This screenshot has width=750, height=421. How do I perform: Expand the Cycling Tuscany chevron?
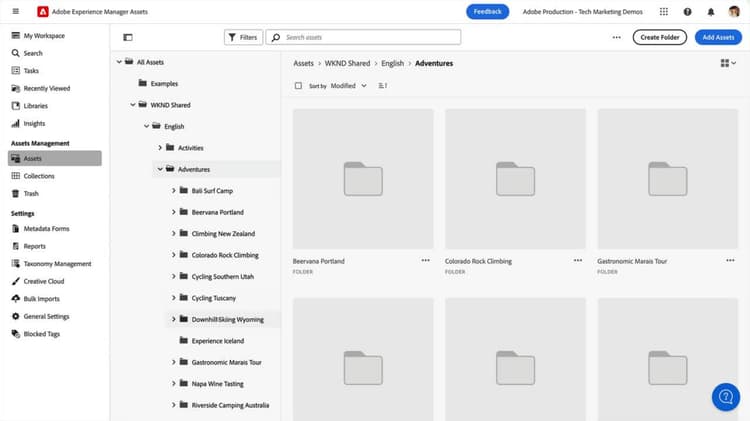coord(174,298)
